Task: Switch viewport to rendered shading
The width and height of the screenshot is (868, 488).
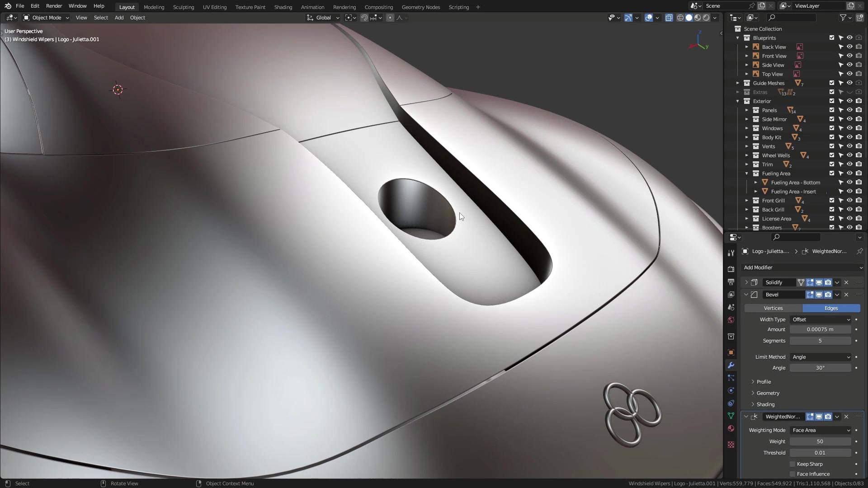Action: (x=706, y=18)
